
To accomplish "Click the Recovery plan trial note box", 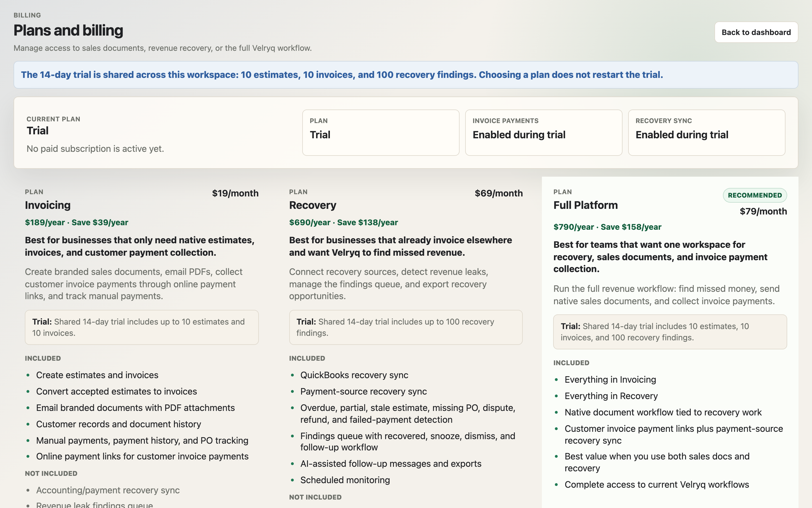I will 406,327.
